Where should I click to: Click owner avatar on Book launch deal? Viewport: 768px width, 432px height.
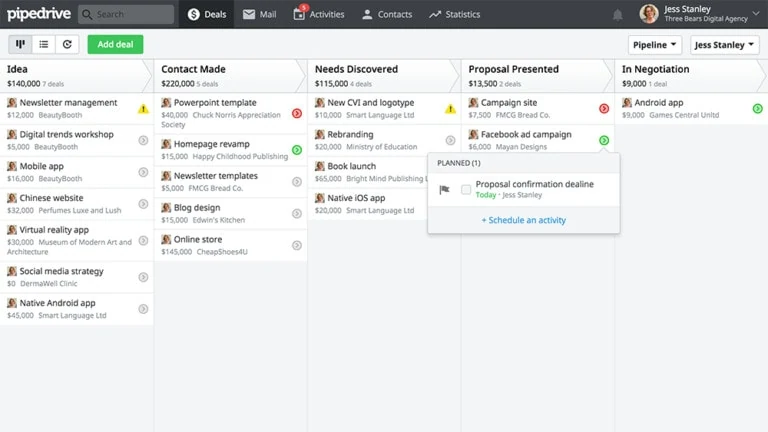320,166
